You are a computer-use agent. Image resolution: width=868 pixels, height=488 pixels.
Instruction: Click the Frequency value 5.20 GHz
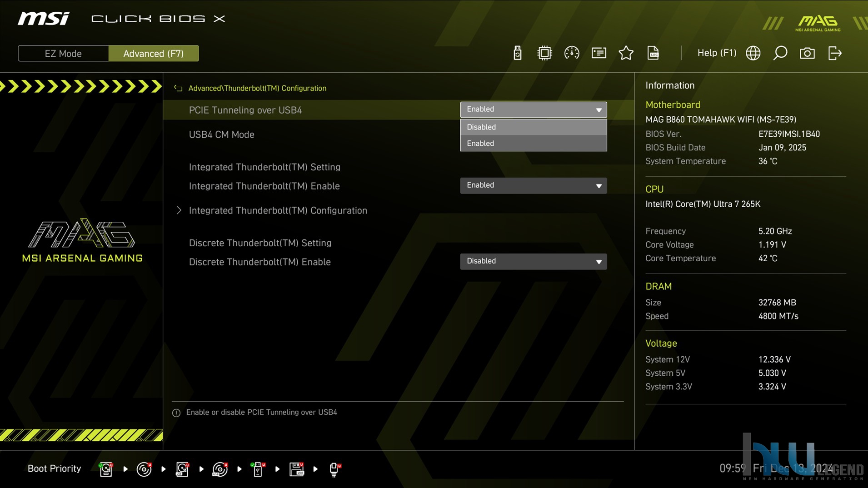tap(775, 231)
